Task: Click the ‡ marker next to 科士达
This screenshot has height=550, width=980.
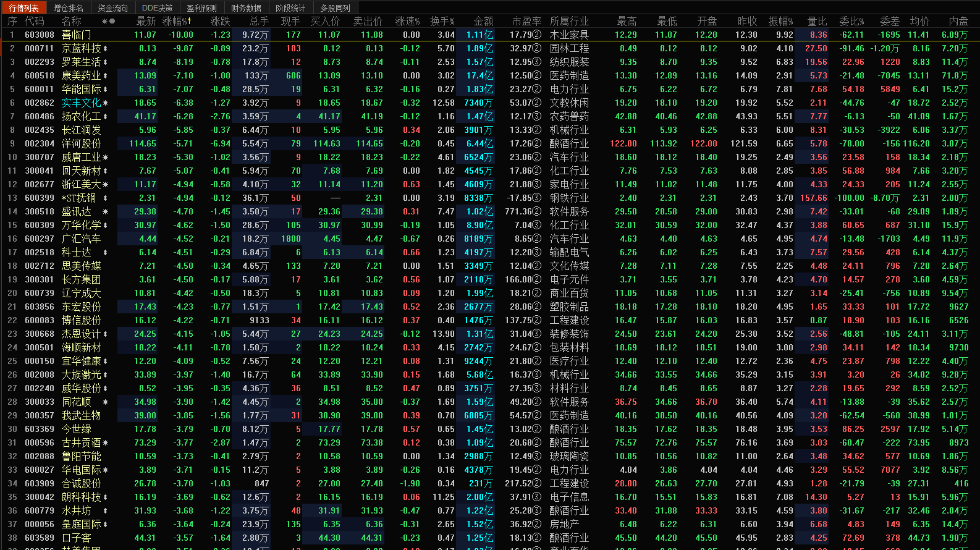Action: click(x=106, y=252)
